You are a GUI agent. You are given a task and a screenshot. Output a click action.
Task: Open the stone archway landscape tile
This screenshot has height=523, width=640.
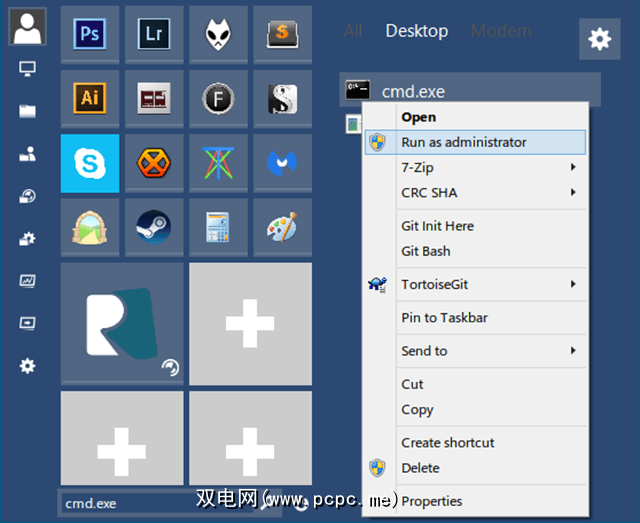90,227
